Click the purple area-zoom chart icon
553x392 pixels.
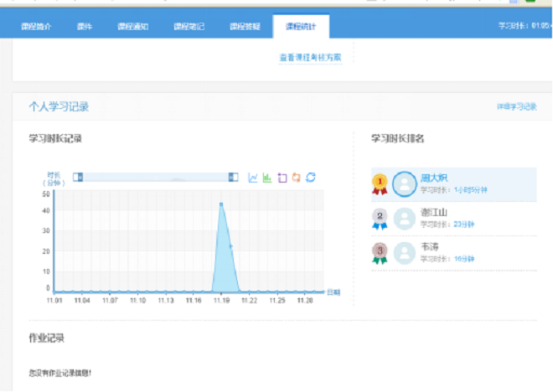pyautogui.click(x=282, y=178)
